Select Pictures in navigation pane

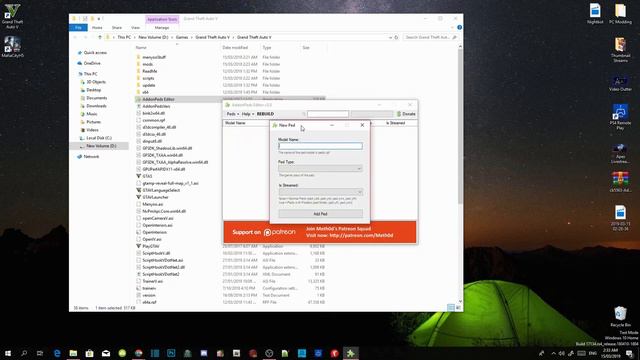93,122
